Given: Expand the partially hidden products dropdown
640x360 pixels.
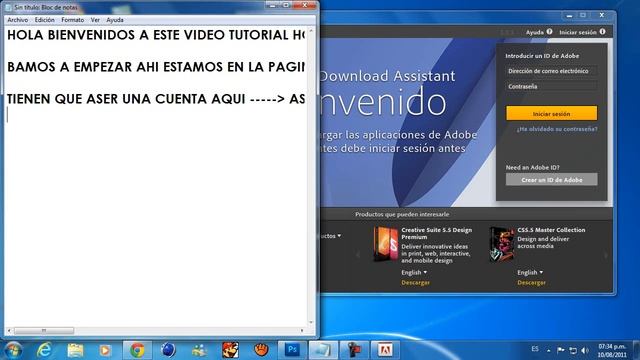Looking at the screenshot, I should click(x=331, y=236).
